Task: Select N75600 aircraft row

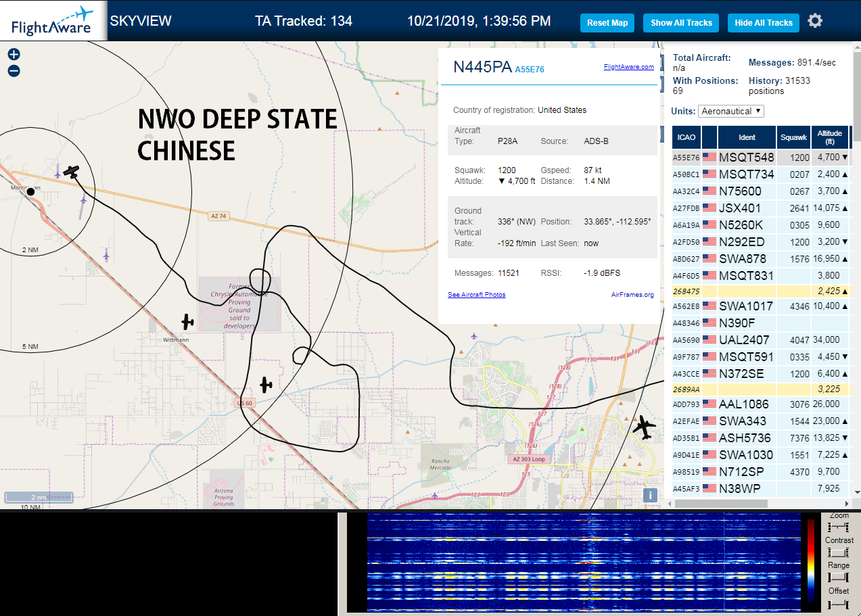Action: pos(761,191)
